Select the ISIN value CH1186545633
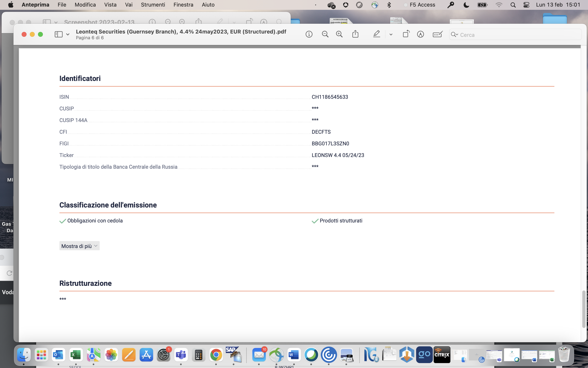The height and width of the screenshot is (368, 588). coord(330,97)
